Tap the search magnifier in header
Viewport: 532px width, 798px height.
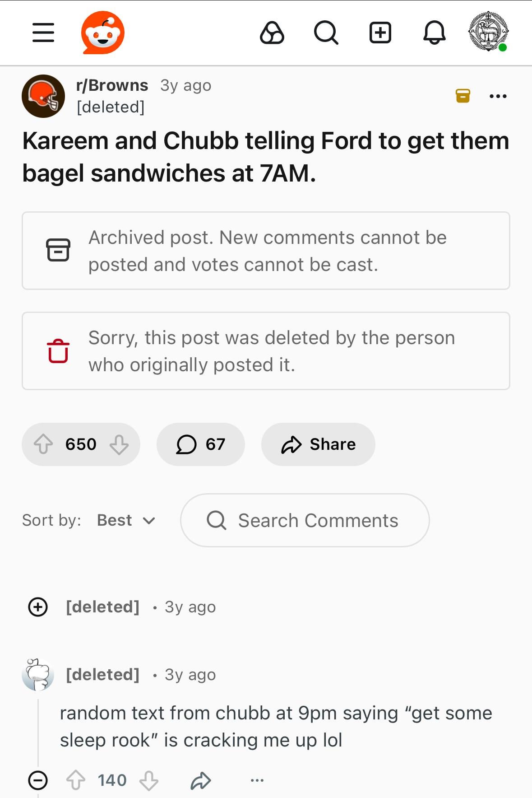pyautogui.click(x=326, y=33)
